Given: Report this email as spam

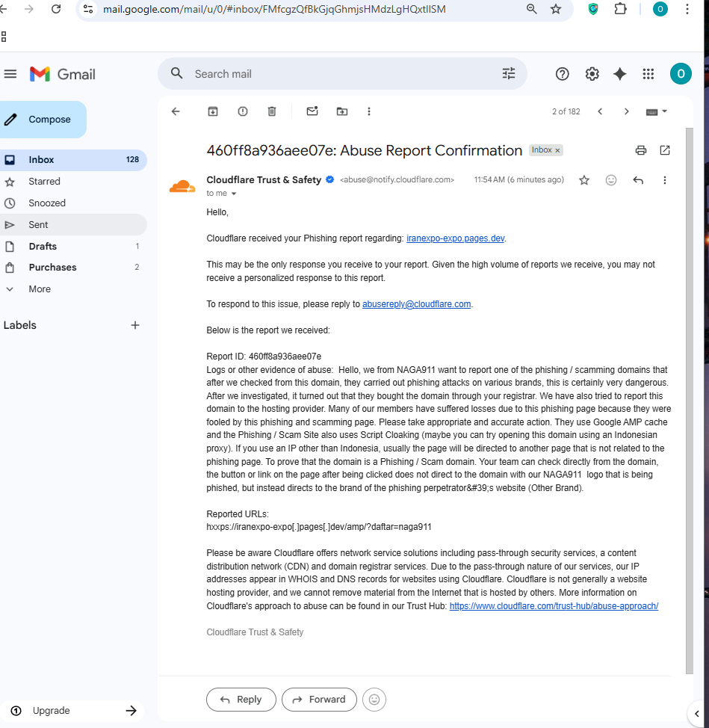Looking at the screenshot, I should (x=242, y=111).
